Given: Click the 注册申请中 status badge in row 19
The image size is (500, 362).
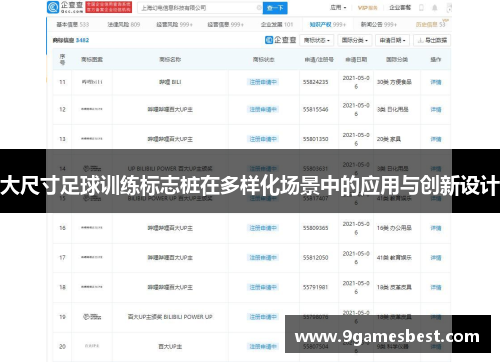Looking at the screenshot, I should point(263,317).
